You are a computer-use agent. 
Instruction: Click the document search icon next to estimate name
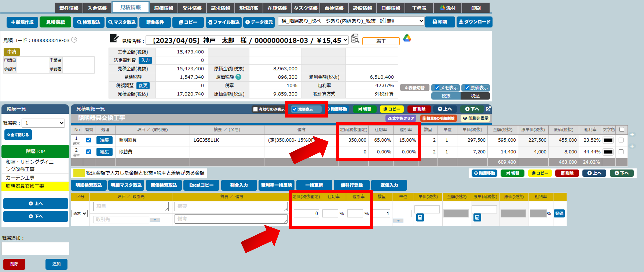pyautogui.click(x=355, y=39)
